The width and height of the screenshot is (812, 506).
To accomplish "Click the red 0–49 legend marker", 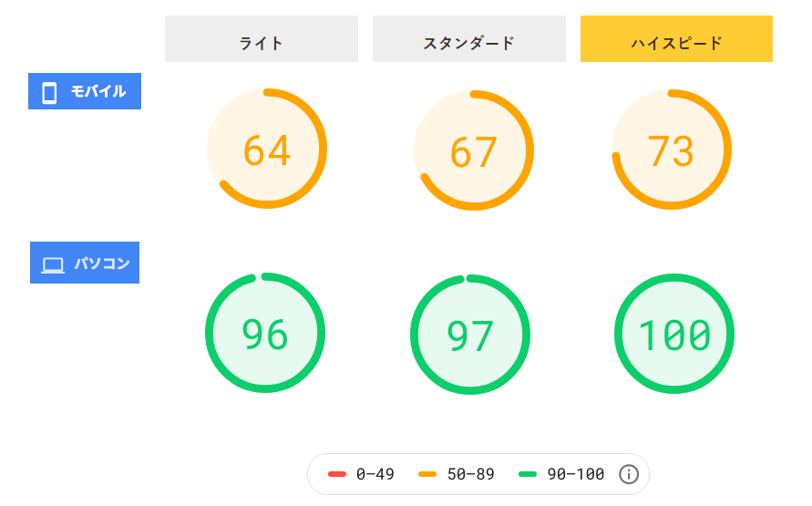I will (337, 474).
